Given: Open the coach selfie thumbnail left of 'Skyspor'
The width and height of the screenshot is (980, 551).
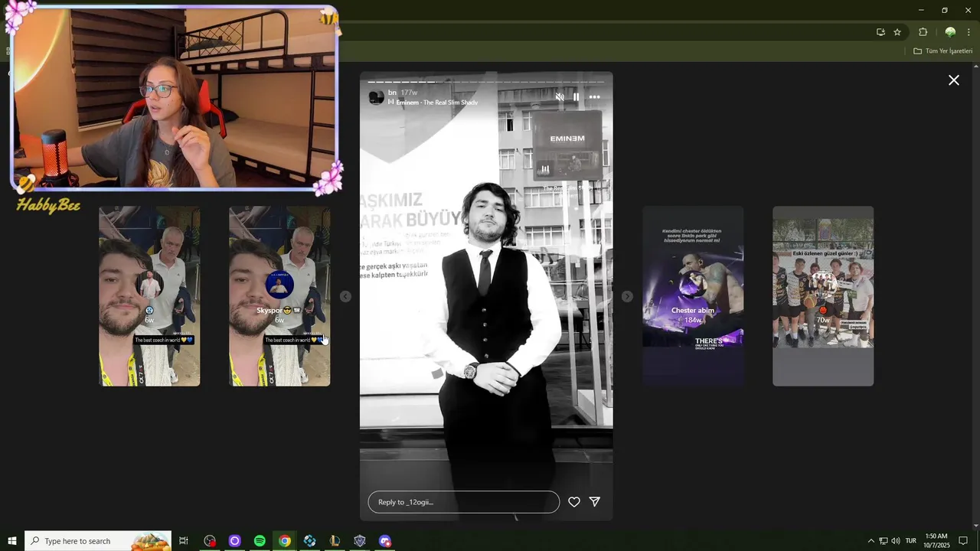Looking at the screenshot, I should 149,296.
